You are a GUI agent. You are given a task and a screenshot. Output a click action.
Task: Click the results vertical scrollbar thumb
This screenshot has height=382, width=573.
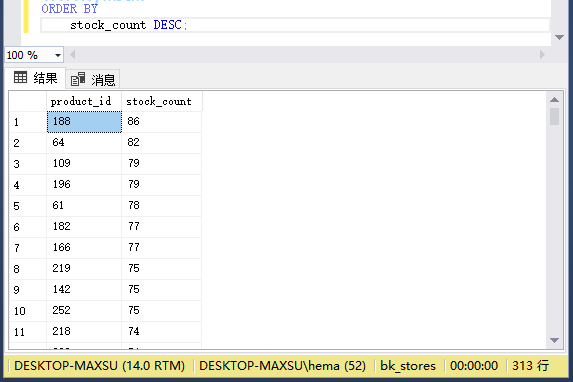click(x=554, y=117)
